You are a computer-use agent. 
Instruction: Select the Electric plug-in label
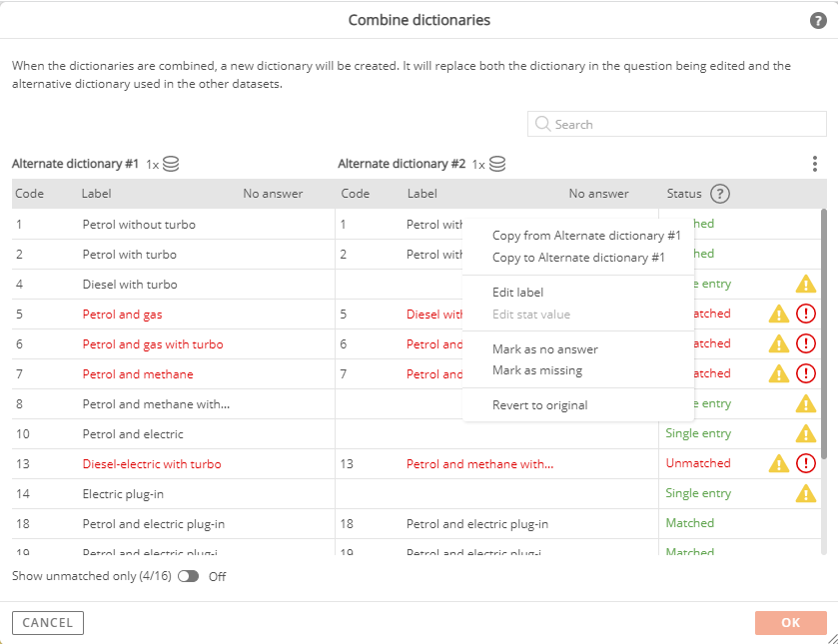(x=123, y=494)
